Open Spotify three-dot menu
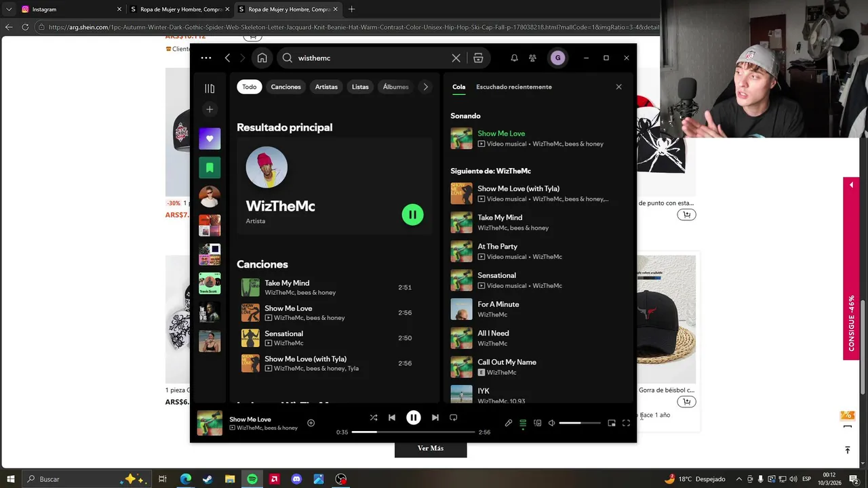Image resolution: width=868 pixels, height=488 pixels. click(206, 58)
